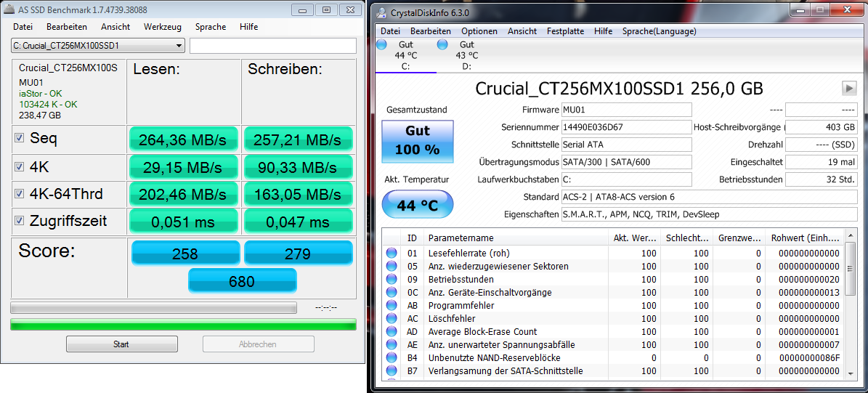Click the Seq read result 264,36 MB/s
The width and height of the screenshot is (868, 393).
point(184,139)
